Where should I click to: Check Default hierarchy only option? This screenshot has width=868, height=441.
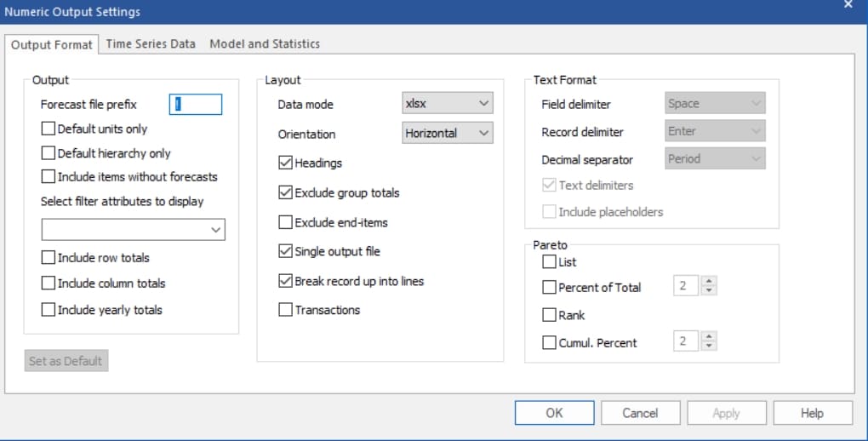[x=49, y=153]
